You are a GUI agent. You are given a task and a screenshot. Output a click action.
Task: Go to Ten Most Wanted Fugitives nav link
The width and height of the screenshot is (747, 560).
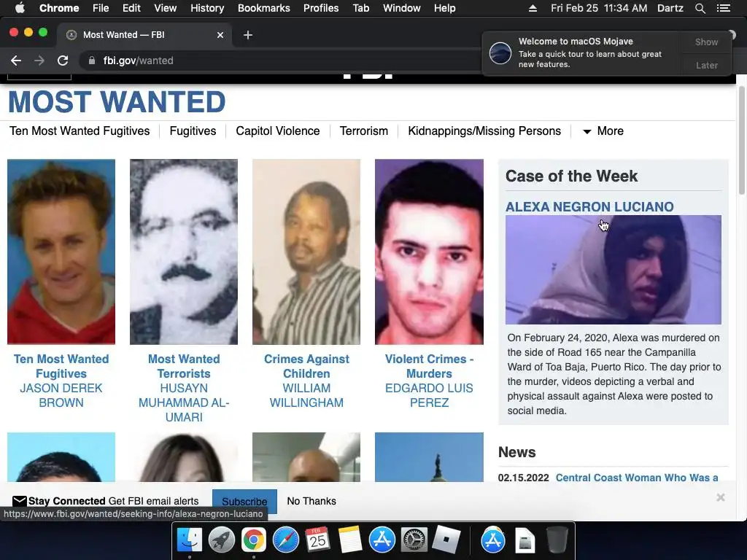coord(80,131)
